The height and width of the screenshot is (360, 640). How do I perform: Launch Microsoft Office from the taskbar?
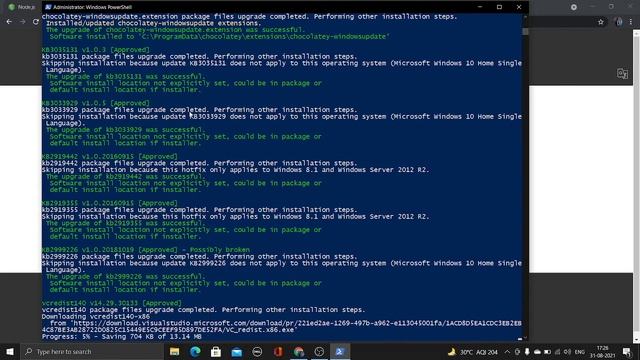coord(278,351)
